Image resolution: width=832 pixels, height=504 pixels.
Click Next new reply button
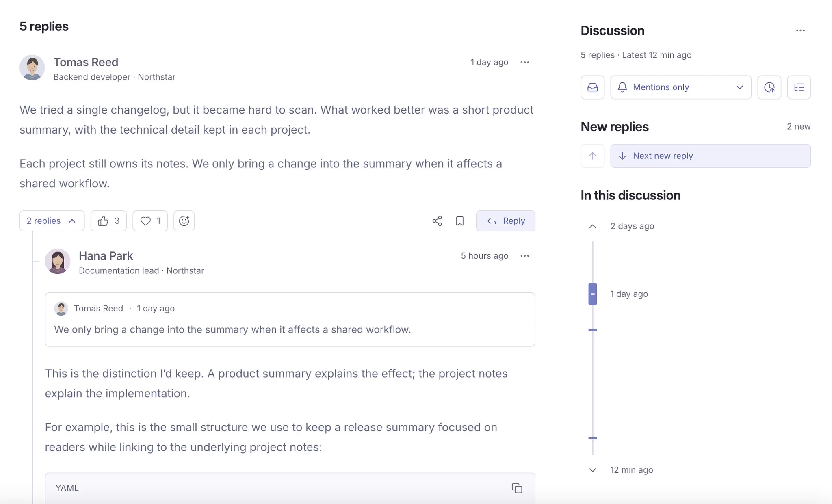(x=711, y=156)
